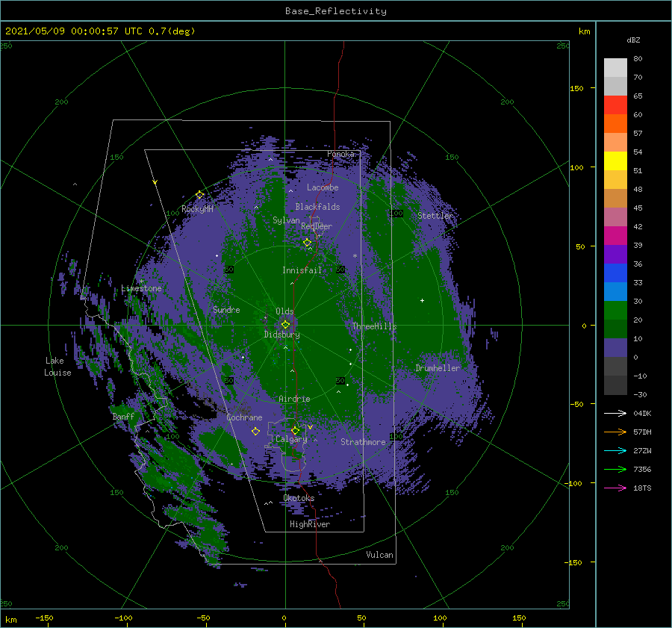
Task: Click the 04DK legend label
Action: (x=642, y=413)
